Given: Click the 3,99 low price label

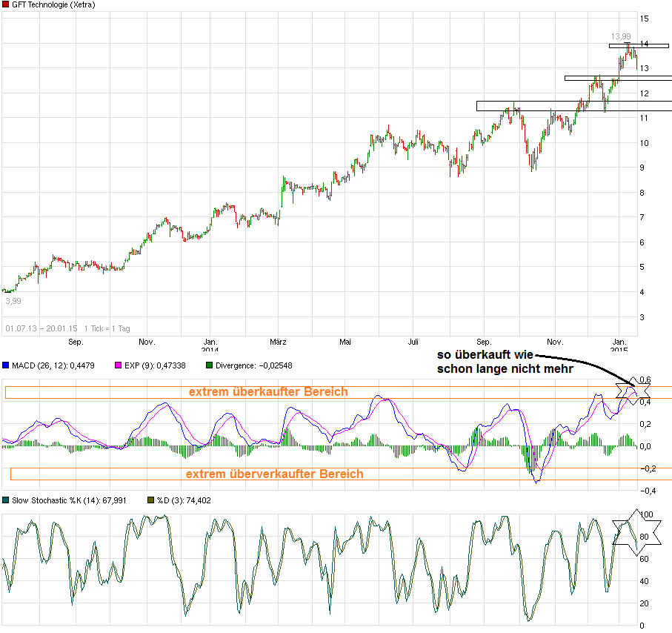Looking at the screenshot, I should [15, 301].
